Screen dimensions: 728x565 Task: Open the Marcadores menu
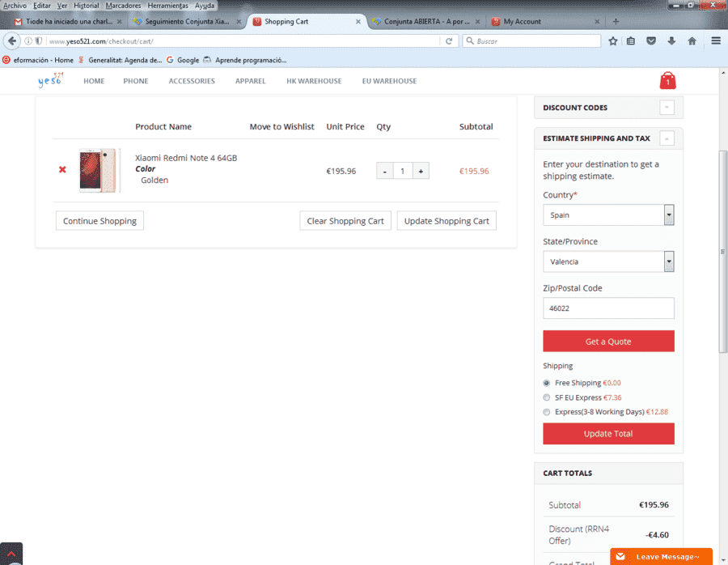pos(123,6)
